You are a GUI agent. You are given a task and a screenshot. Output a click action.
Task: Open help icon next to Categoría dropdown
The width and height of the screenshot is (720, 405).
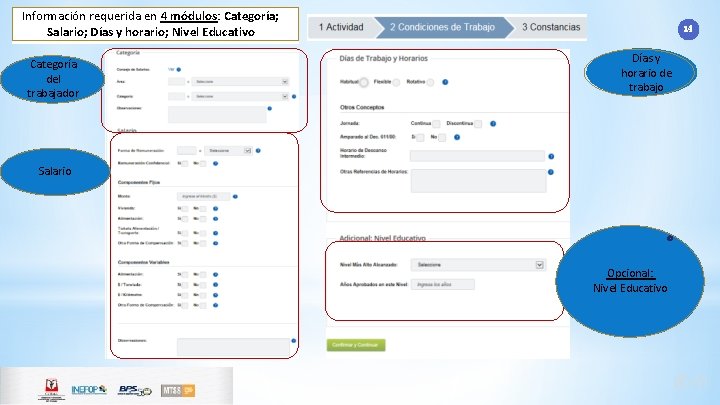tap(294, 96)
